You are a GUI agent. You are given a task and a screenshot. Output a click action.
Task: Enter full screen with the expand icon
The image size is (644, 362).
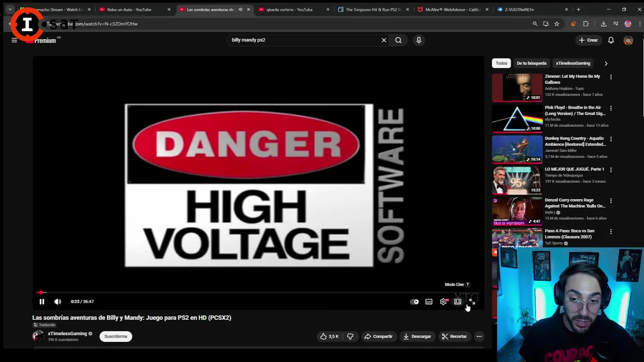point(472,302)
